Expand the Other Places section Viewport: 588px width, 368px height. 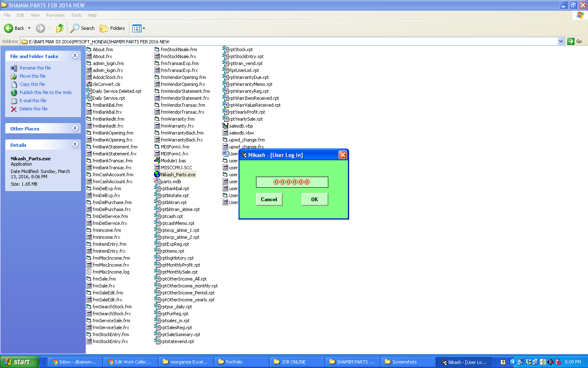[x=75, y=128]
